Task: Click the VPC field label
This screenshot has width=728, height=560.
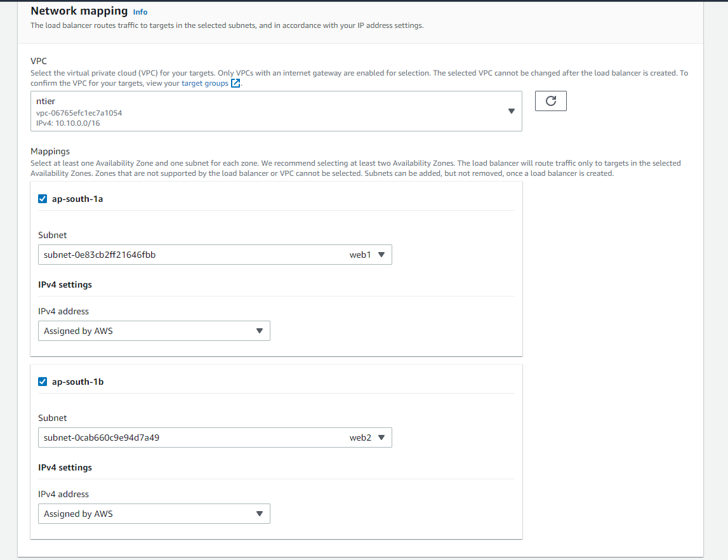Action: 39,62
